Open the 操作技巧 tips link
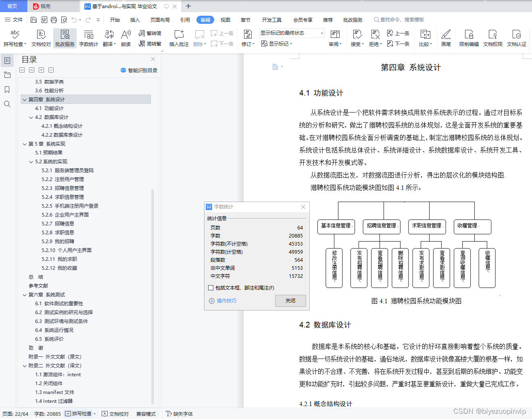Viewport: 532px width, 419px height. click(x=223, y=301)
